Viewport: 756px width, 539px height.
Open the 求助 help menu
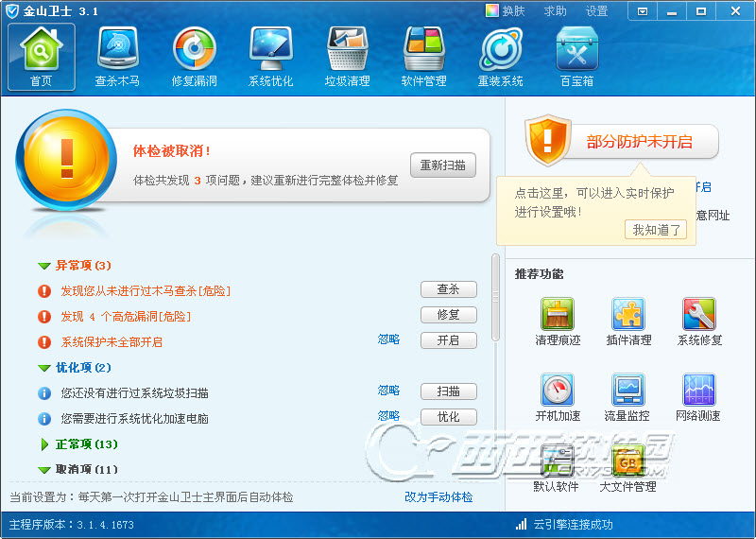tap(555, 11)
